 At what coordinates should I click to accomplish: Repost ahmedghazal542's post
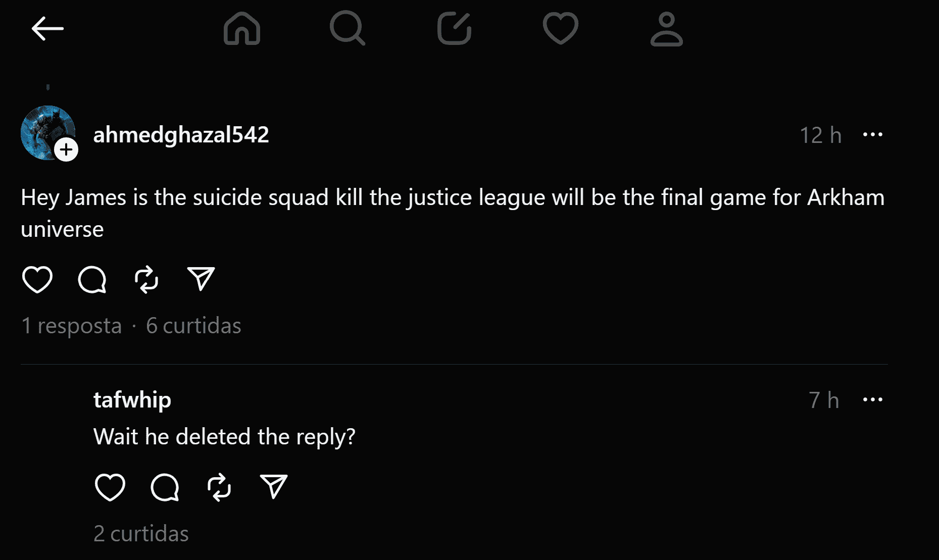pyautogui.click(x=146, y=279)
